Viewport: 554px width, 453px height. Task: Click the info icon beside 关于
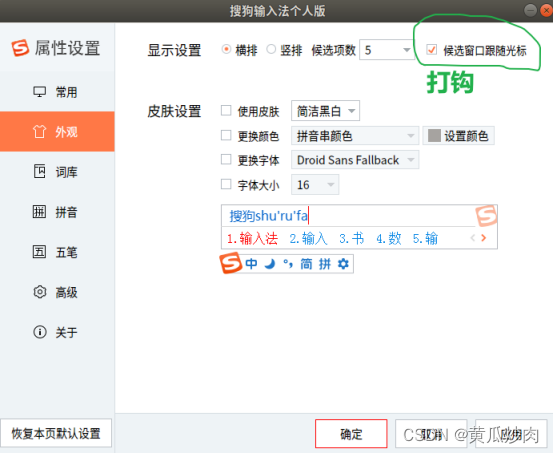coord(40,332)
